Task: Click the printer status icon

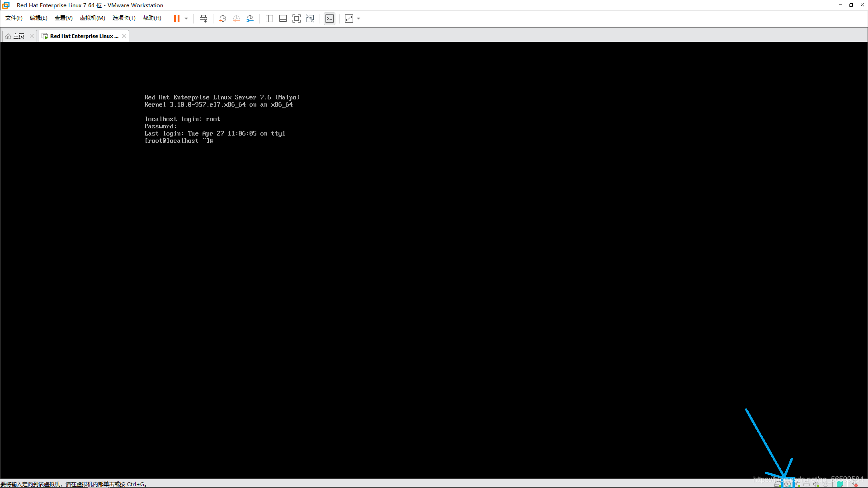Action: [807, 484]
